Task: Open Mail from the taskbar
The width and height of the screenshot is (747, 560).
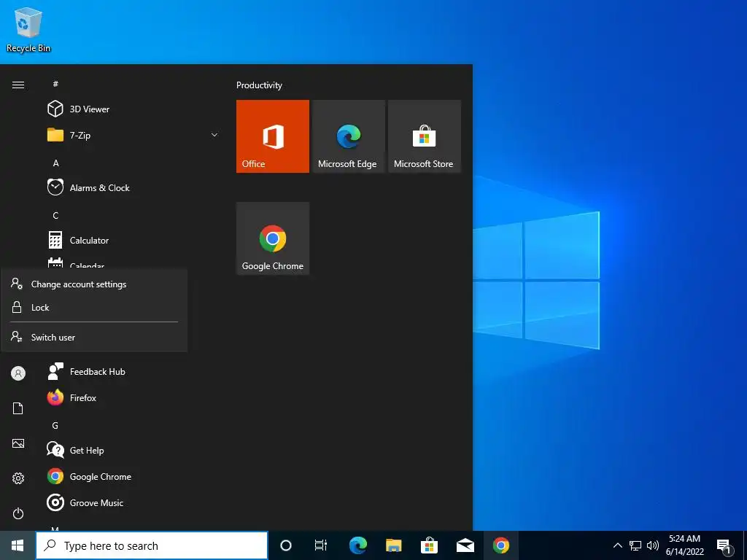Action: 465,545
